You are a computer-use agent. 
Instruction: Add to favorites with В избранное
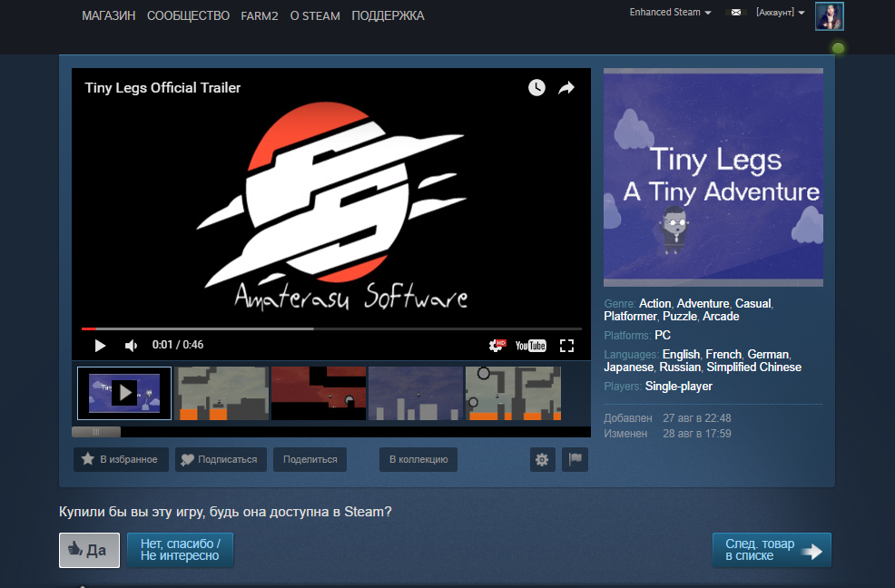tap(121, 459)
